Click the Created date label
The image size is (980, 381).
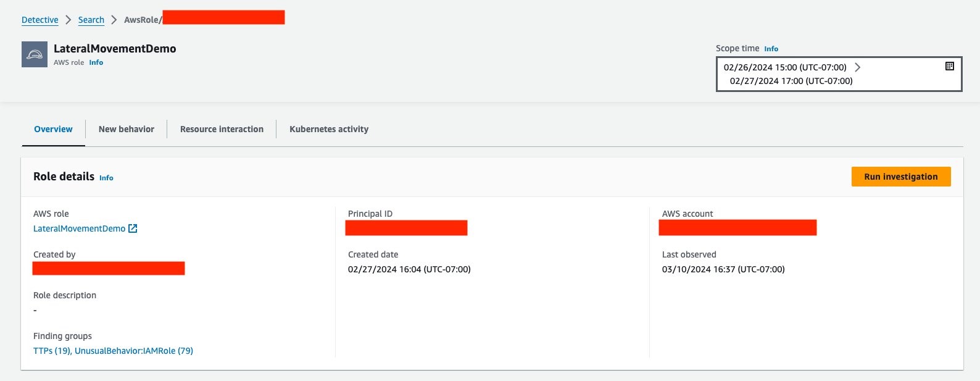click(x=373, y=254)
